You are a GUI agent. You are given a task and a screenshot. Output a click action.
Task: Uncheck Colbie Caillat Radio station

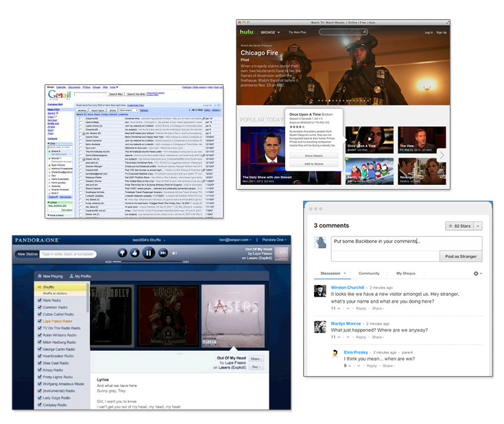click(40, 314)
